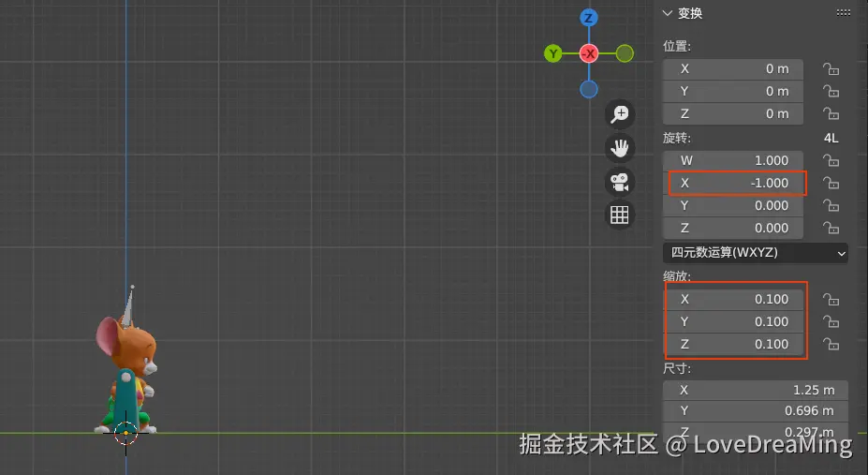This screenshot has height=475, width=868.
Task: Activate the zoom view magnifier icon
Action: (x=620, y=114)
